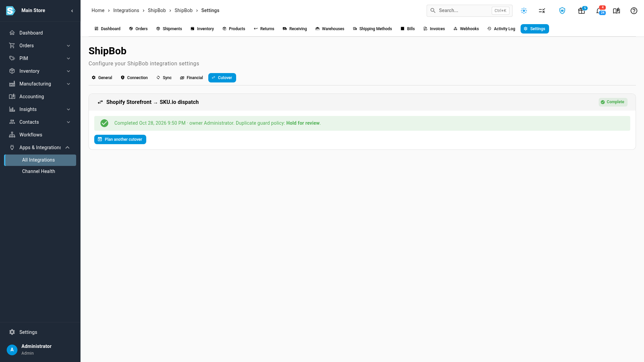Image resolution: width=644 pixels, height=362 pixels.
Task: Open the Warehouses tab
Action: (330, 29)
